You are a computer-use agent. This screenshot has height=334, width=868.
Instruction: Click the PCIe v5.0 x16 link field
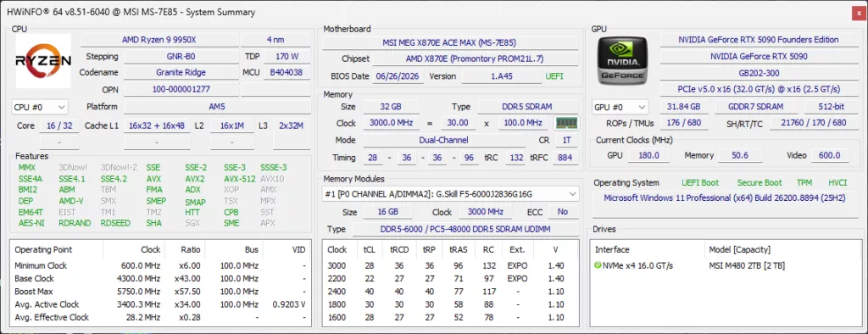tap(759, 89)
